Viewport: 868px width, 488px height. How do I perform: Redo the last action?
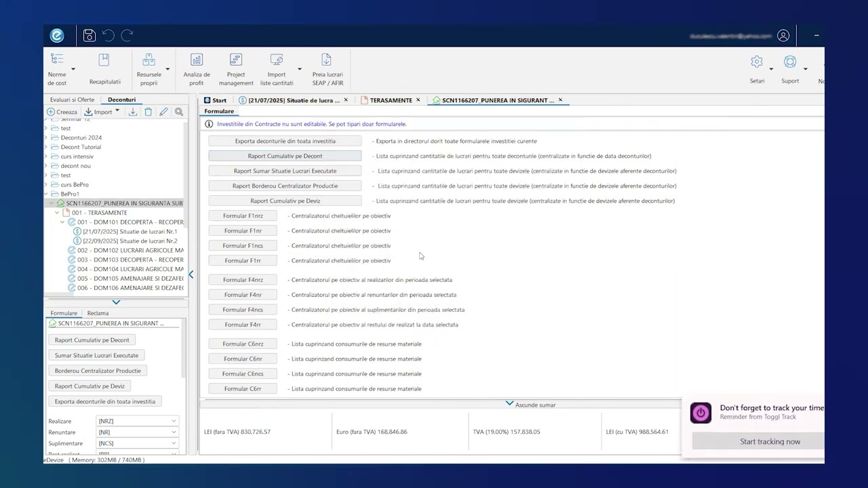127,35
